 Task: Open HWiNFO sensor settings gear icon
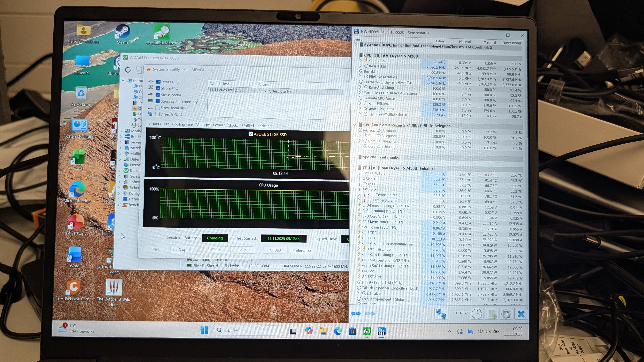[506, 314]
